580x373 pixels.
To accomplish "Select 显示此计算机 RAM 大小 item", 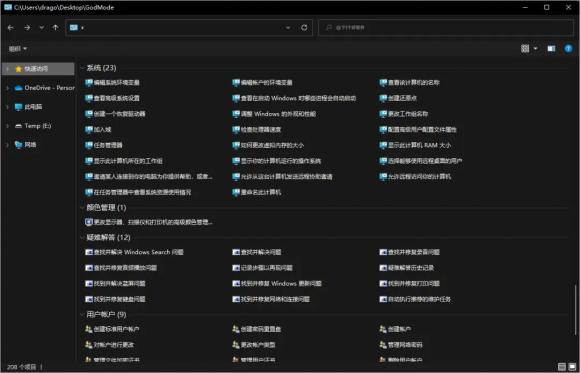I will [415, 145].
